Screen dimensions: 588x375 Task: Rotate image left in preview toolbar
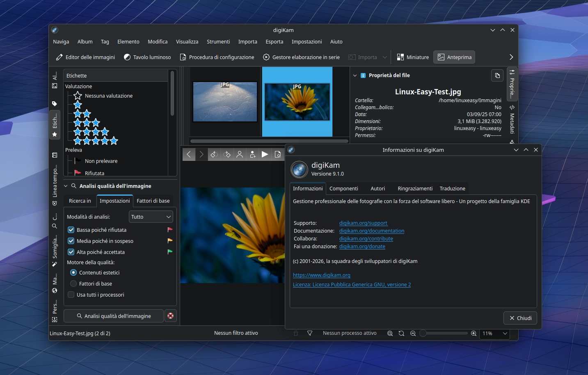[x=214, y=154]
